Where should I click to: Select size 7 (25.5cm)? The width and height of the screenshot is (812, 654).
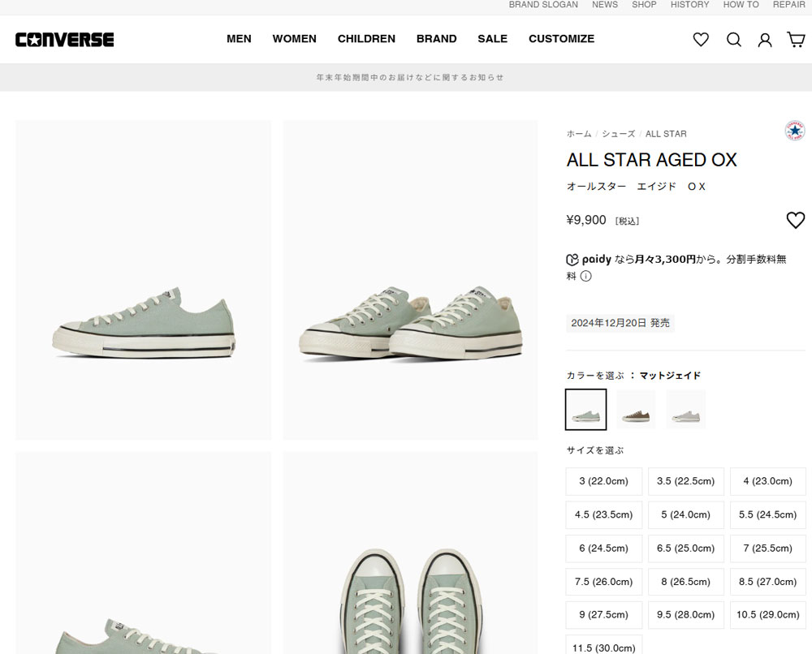coord(768,549)
